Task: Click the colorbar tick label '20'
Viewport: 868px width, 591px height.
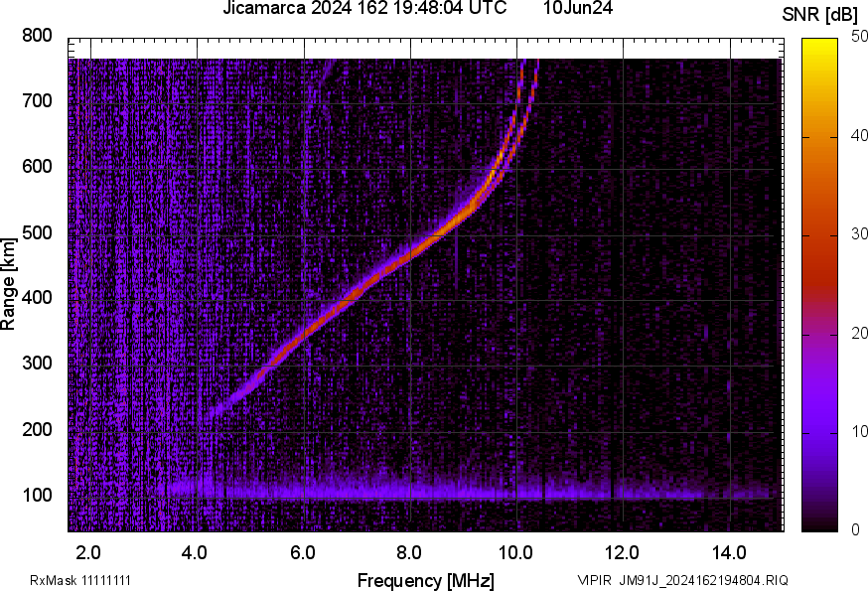Action: click(x=859, y=334)
